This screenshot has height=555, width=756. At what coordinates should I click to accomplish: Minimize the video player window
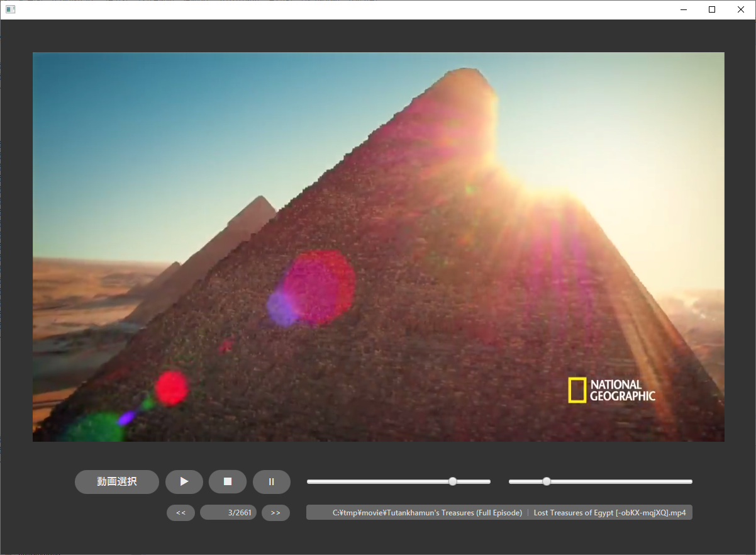tap(683, 9)
